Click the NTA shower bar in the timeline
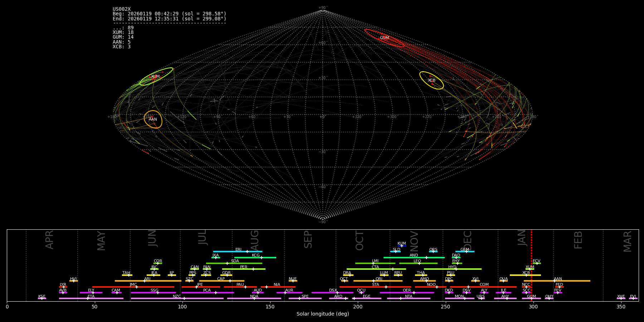The image size is (644, 322). (409, 298)
